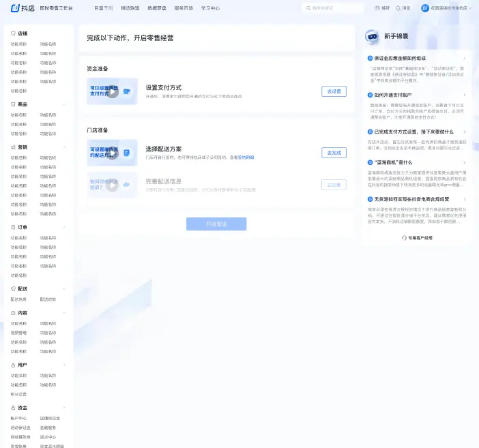Collapse the 订单 sidebar section chevron
The height and width of the screenshot is (448, 479).
64,227
